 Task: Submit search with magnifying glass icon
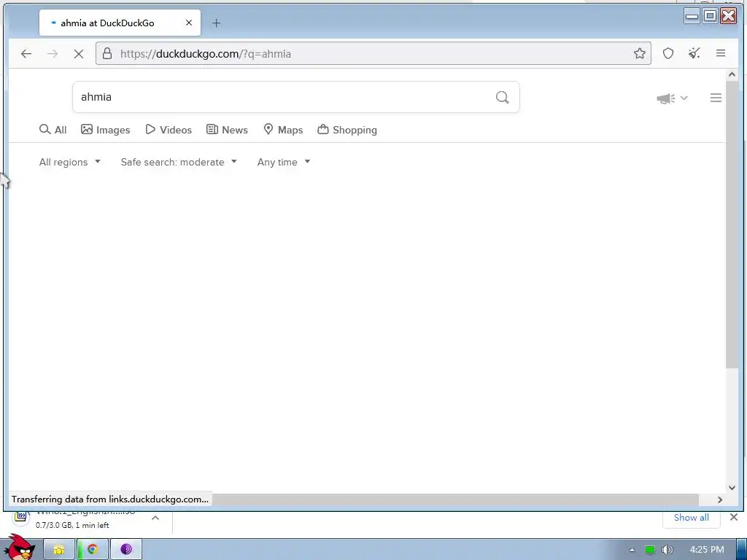(502, 97)
